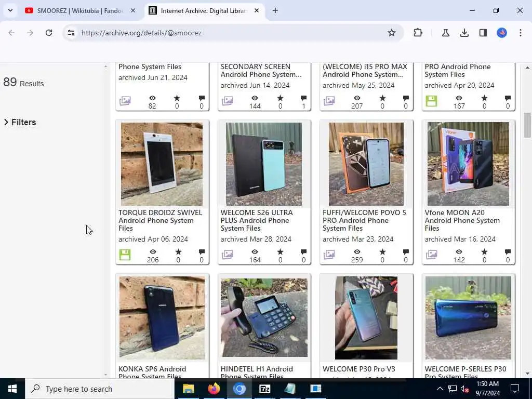Close the SMOOREZ Wikitubia tab
532x399 pixels.
(133, 11)
